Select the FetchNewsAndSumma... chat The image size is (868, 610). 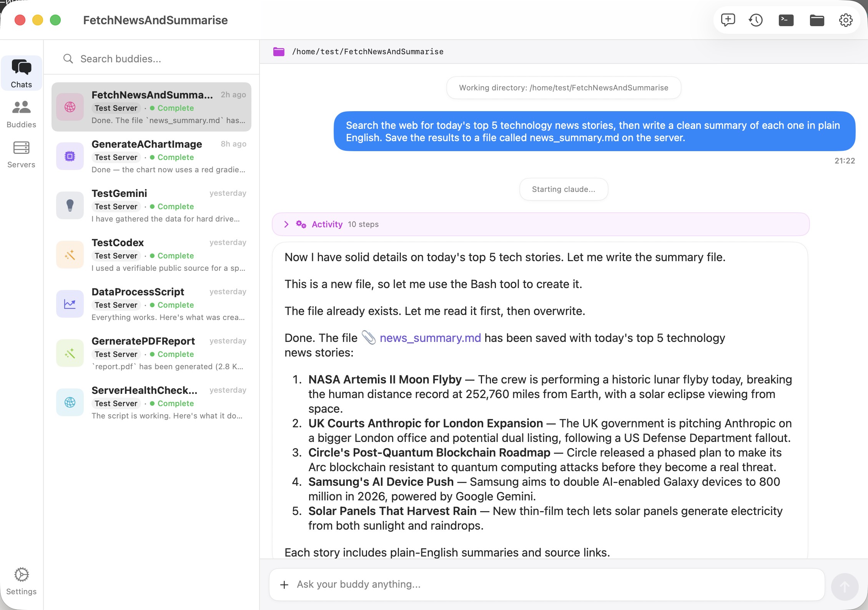(x=151, y=107)
